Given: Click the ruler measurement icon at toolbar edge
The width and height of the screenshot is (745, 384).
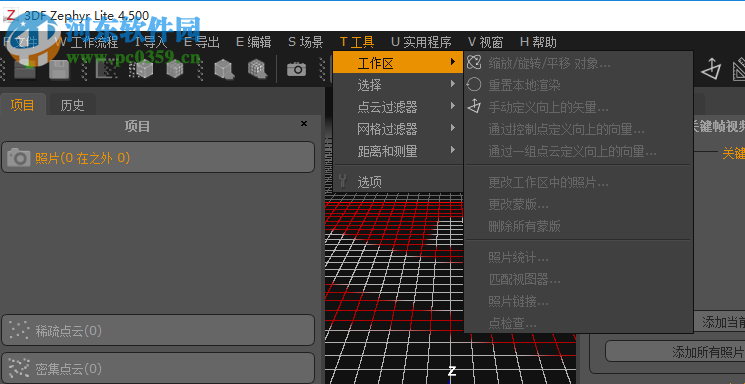Looking at the screenshot, I should click(738, 69).
